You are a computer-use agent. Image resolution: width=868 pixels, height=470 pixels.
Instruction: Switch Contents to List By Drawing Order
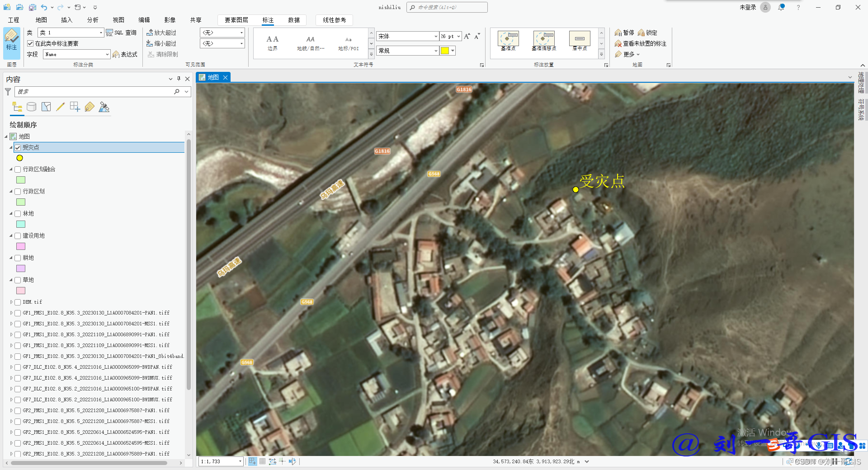click(17, 107)
